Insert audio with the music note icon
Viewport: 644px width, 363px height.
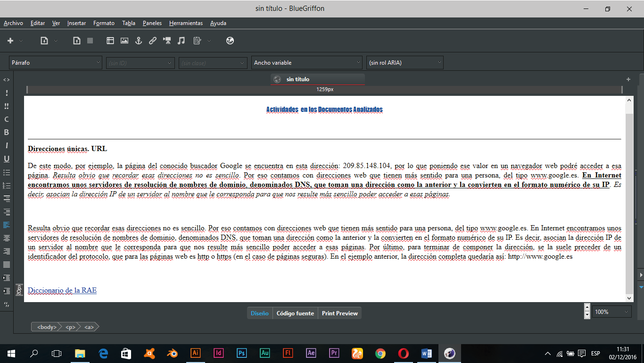click(181, 41)
